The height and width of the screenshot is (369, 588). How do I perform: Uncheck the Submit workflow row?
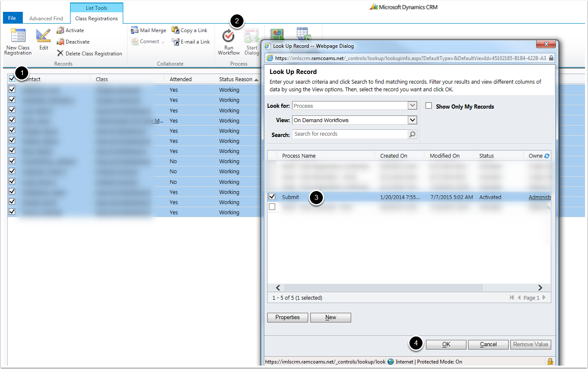tap(273, 197)
